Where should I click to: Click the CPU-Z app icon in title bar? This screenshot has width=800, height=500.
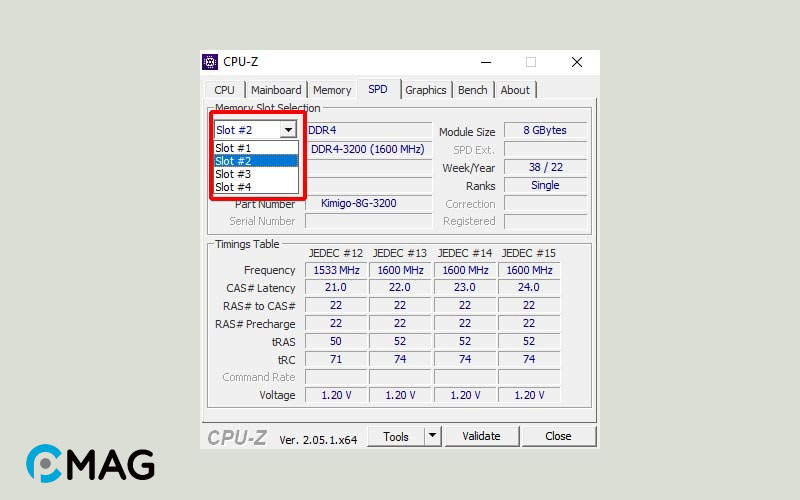pos(210,62)
